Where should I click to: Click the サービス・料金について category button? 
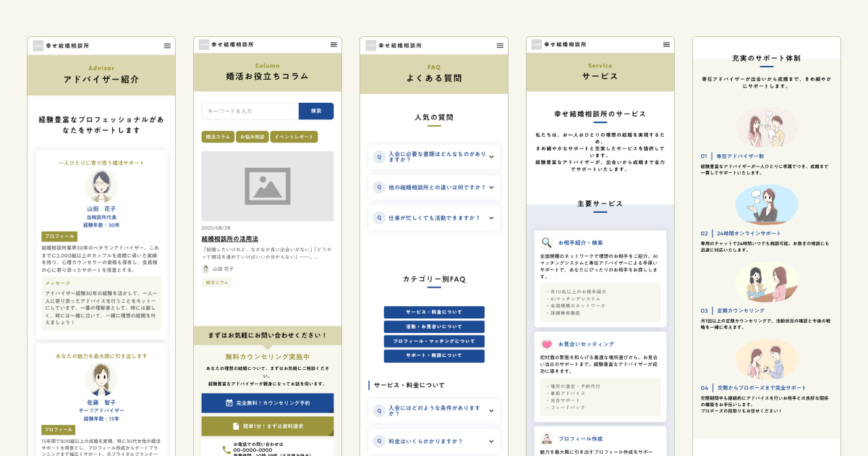(434, 312)
